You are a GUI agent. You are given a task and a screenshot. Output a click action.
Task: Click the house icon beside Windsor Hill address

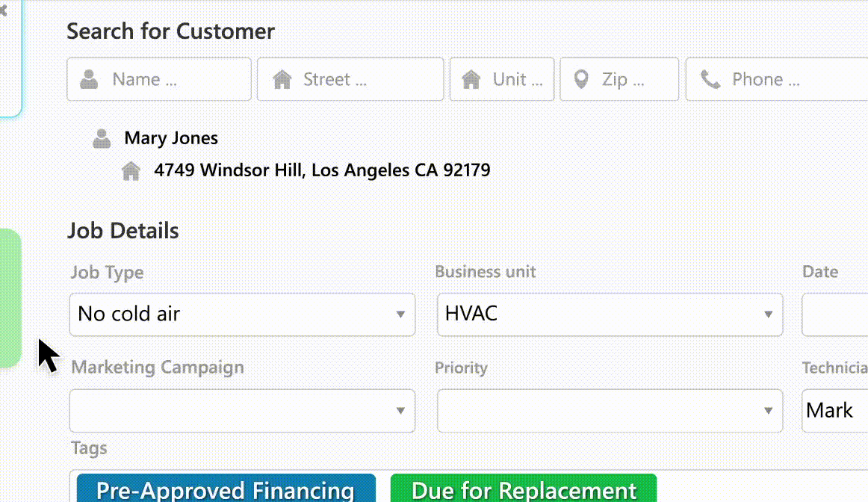(131, 171)
